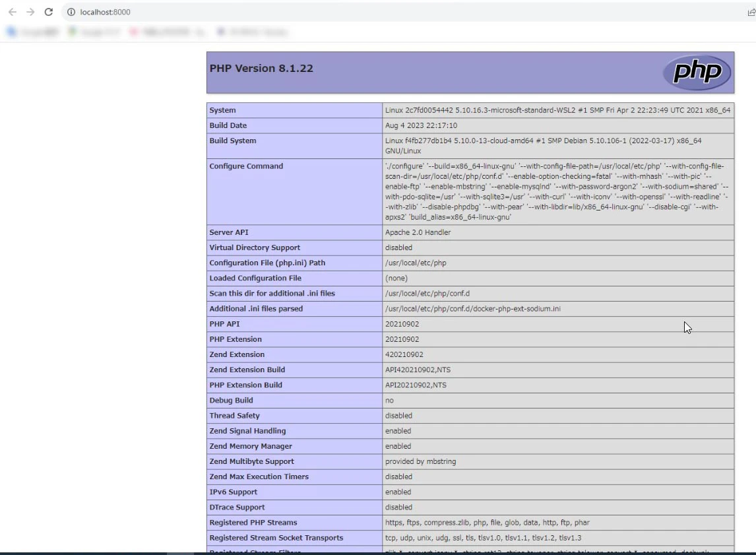Select the /usr/local/etc/php/conf.d path value

(x=427, y=293)
